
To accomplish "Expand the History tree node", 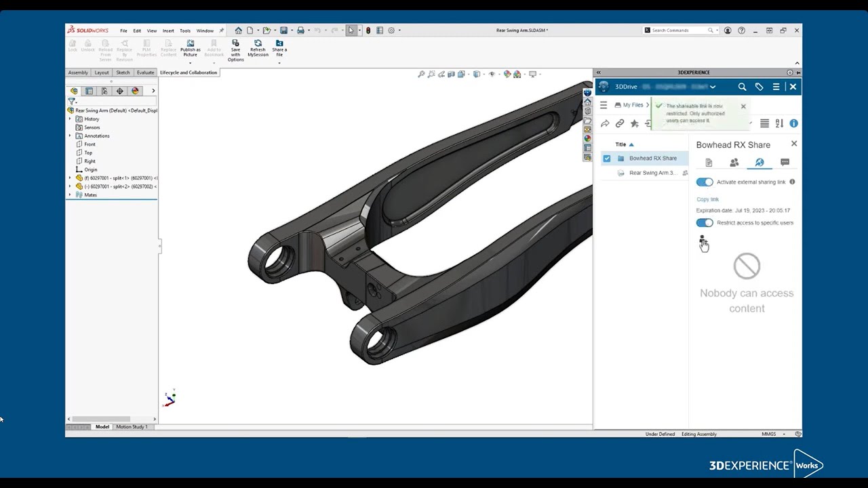I will point(70,119).
